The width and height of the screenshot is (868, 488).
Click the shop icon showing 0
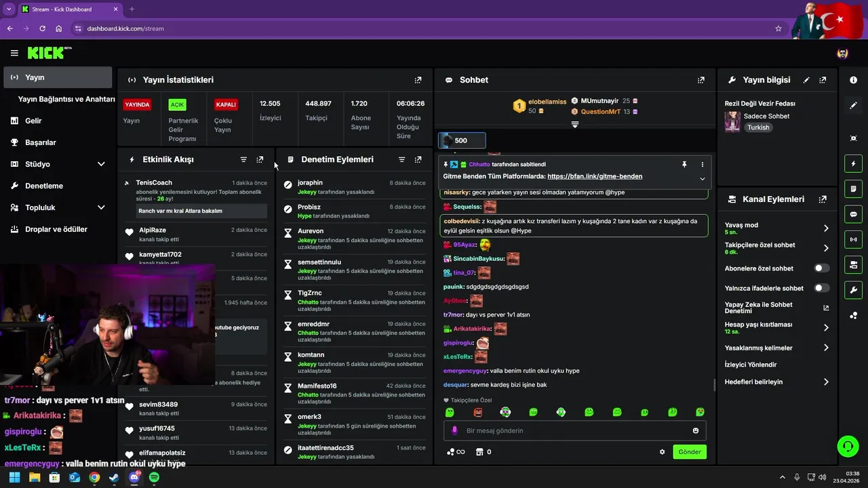pyautogui.click(x=479, y=452)
